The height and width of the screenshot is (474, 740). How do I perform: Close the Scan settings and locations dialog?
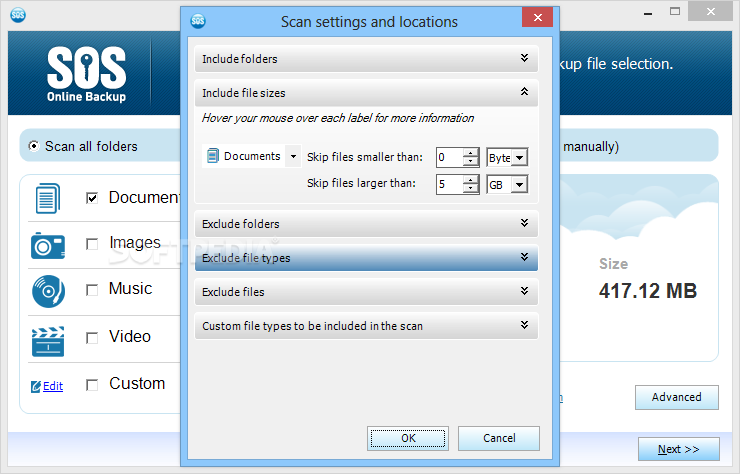point(538,17)
